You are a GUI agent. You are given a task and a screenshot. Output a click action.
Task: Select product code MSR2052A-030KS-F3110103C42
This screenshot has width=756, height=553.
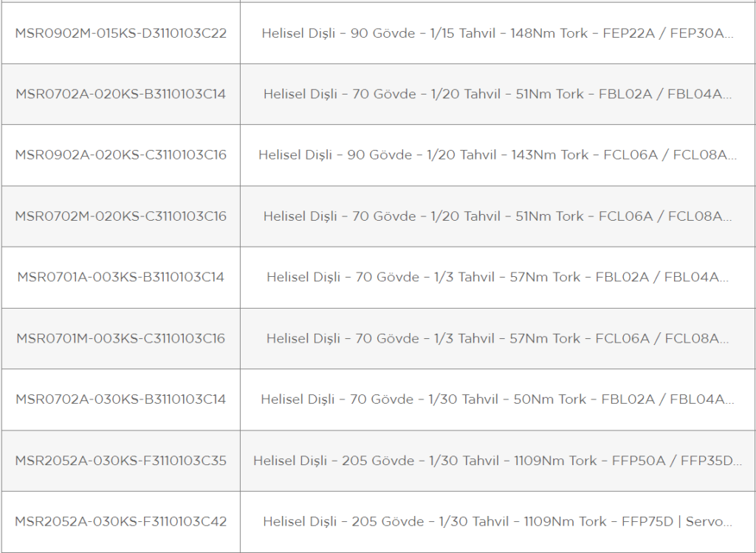pyautogui.click(x=120, y=522)
